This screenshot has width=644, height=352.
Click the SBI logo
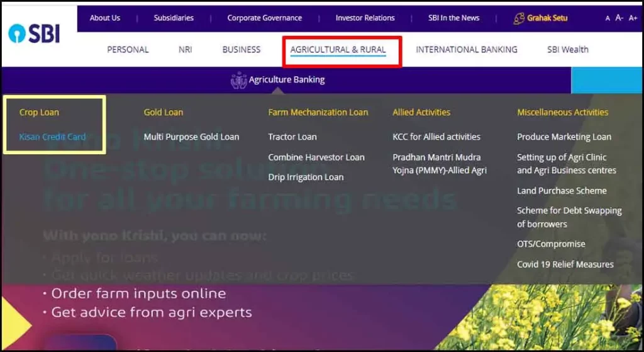click(35, 33)
